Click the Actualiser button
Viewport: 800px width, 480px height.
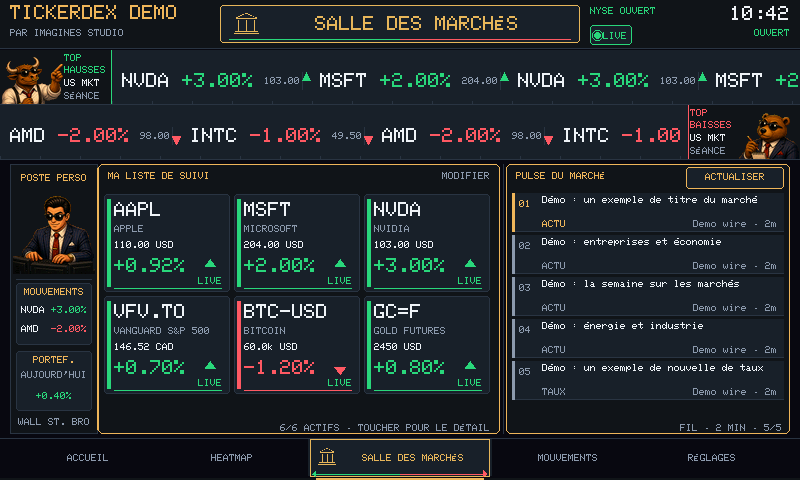735,177
